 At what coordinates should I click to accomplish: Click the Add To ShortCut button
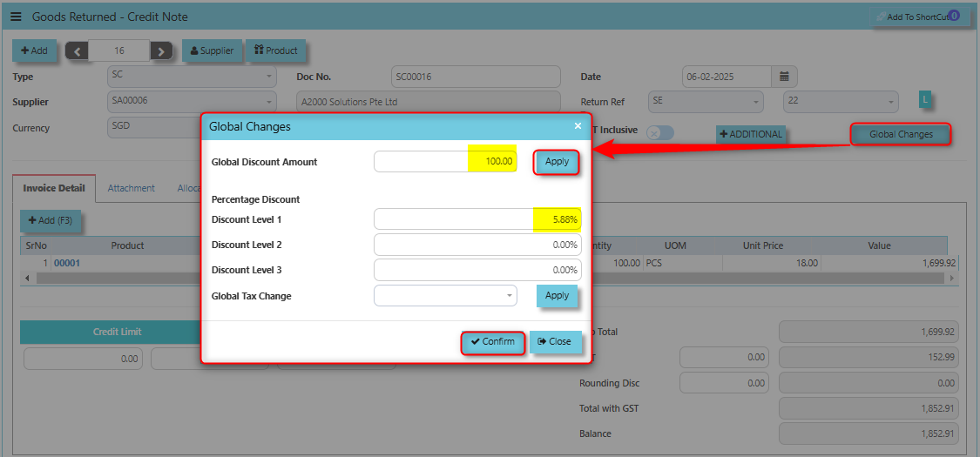(919, 17)
